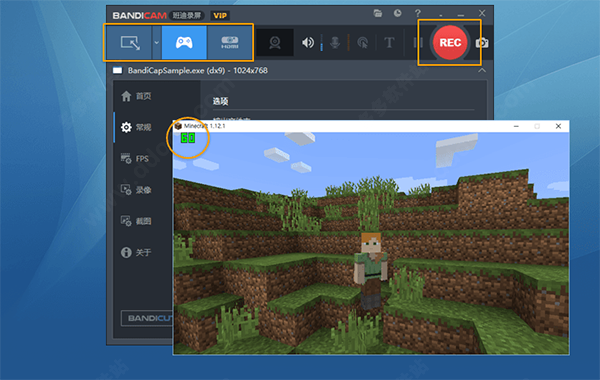Start recording with the REC button

450,42
